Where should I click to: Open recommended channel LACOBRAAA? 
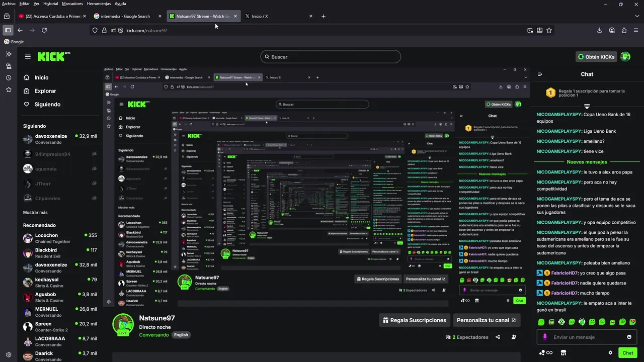point(59,341)
